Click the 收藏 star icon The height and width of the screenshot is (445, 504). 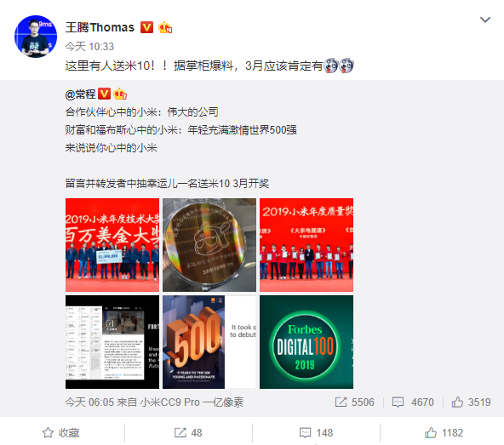pyautogui.click(x=48, y=432)
